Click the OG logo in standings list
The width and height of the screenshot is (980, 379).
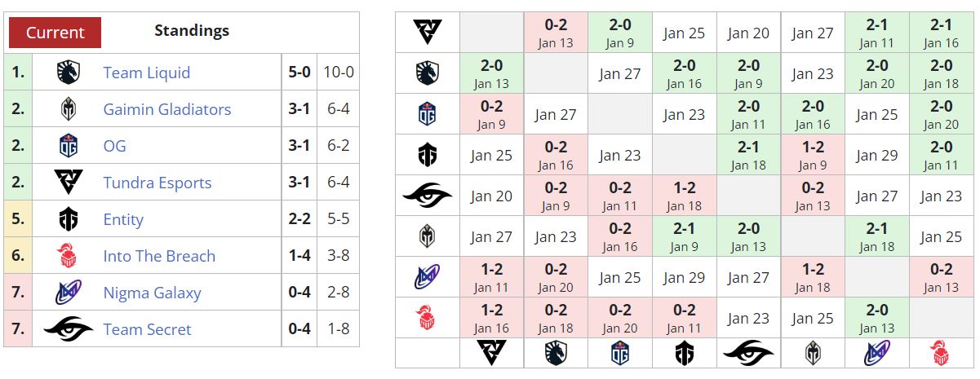69,146
